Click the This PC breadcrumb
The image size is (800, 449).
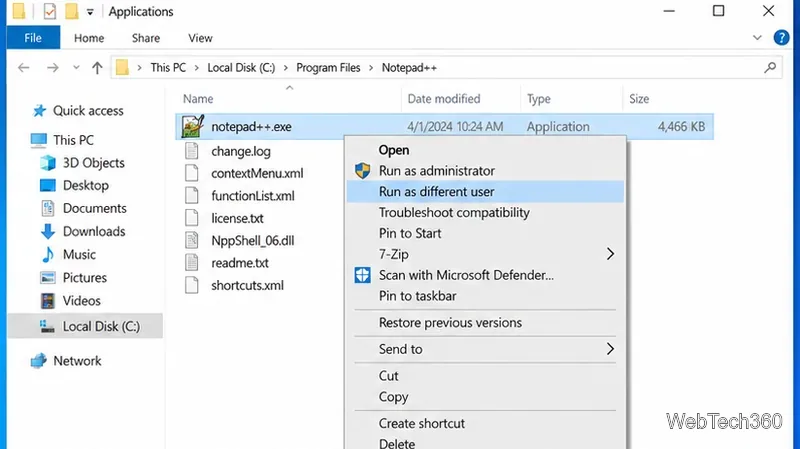(168, 68)
